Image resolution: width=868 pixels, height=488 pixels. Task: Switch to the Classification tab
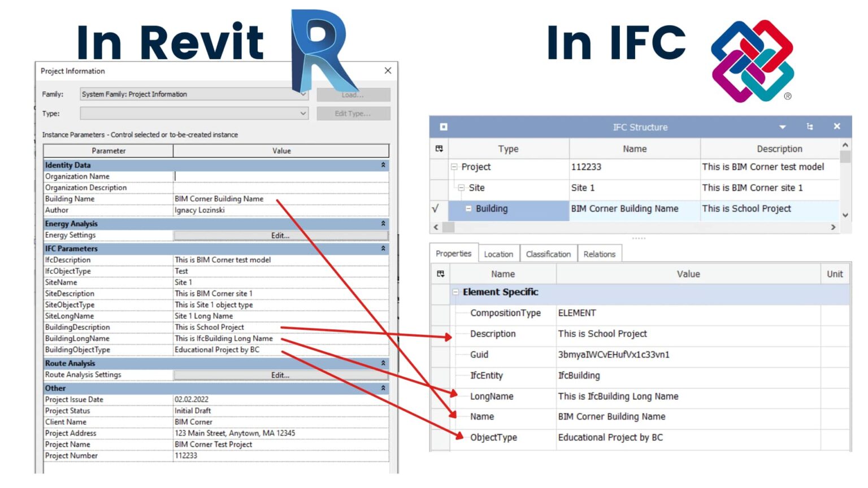click(x=548, y=254)
